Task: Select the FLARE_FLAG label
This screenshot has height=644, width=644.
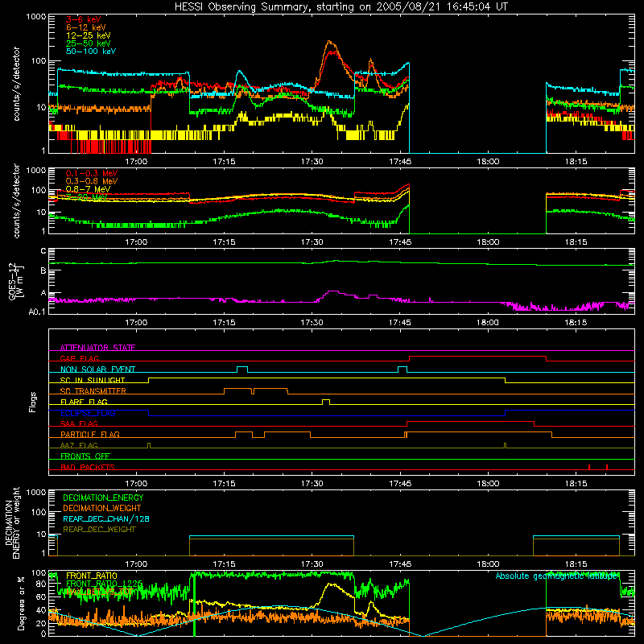Action: (x=84, y=402)
